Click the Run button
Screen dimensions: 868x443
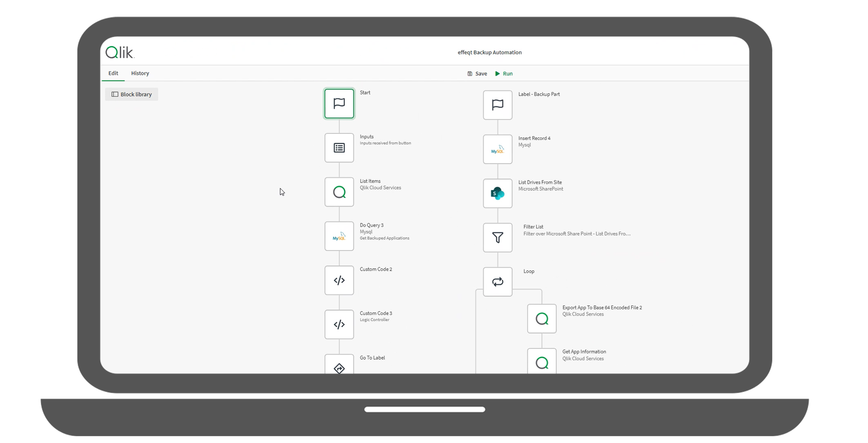[x=503, y=73]
